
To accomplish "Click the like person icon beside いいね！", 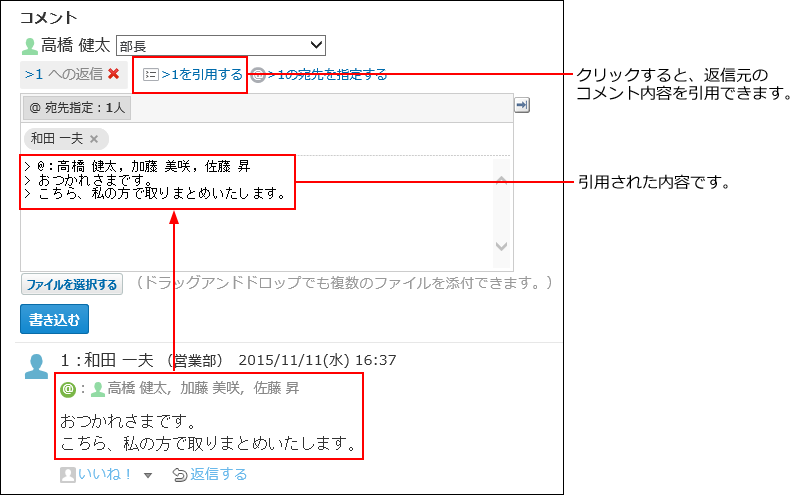I will click(68, 475).
